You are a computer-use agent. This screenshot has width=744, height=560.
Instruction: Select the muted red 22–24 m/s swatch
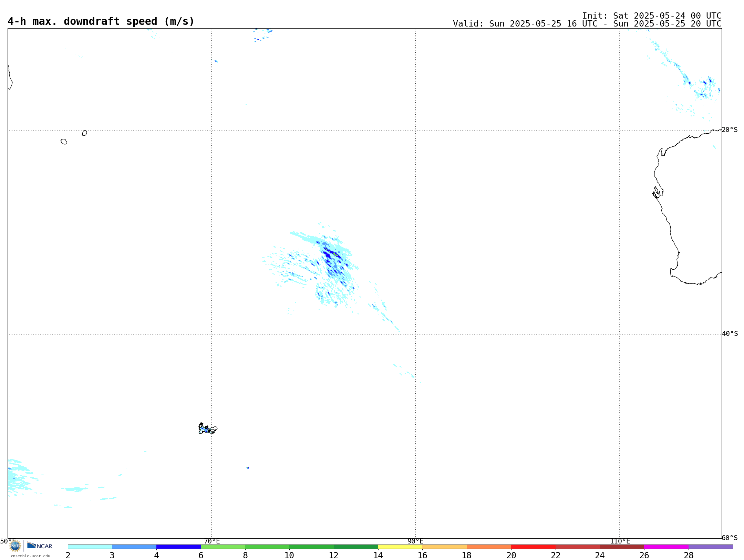click(x=578, y=547)
